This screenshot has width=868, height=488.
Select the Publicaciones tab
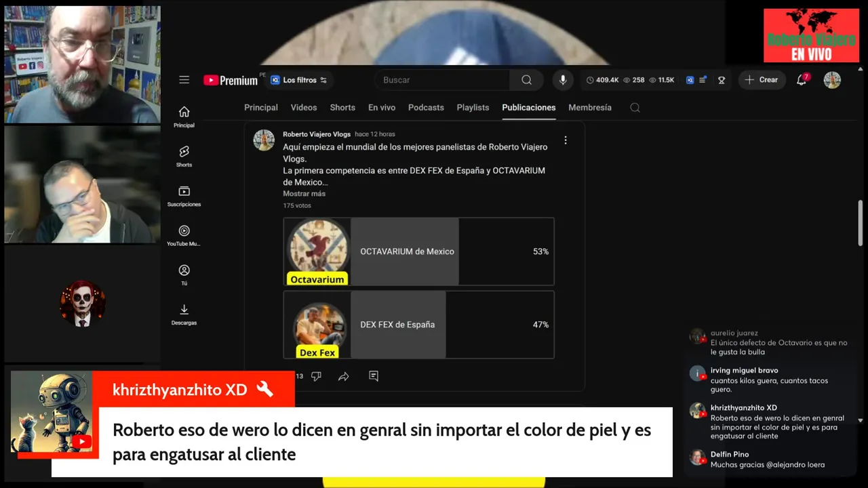coord(529,108)
